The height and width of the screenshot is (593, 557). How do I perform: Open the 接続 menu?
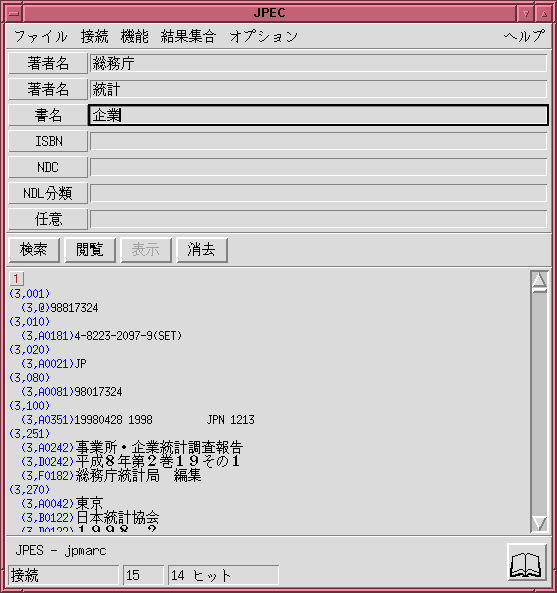95,37
